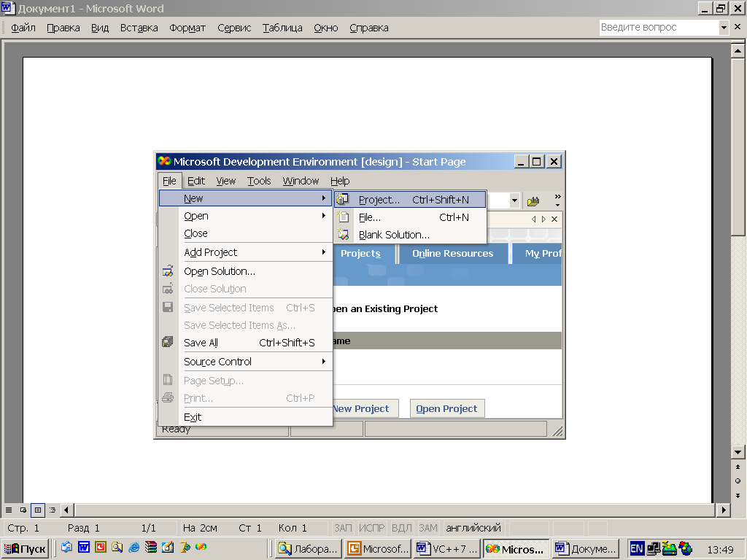Switch to Лабора... folder taskbar button
This screenshot has height=560, width=747.
tap(309, 548)
